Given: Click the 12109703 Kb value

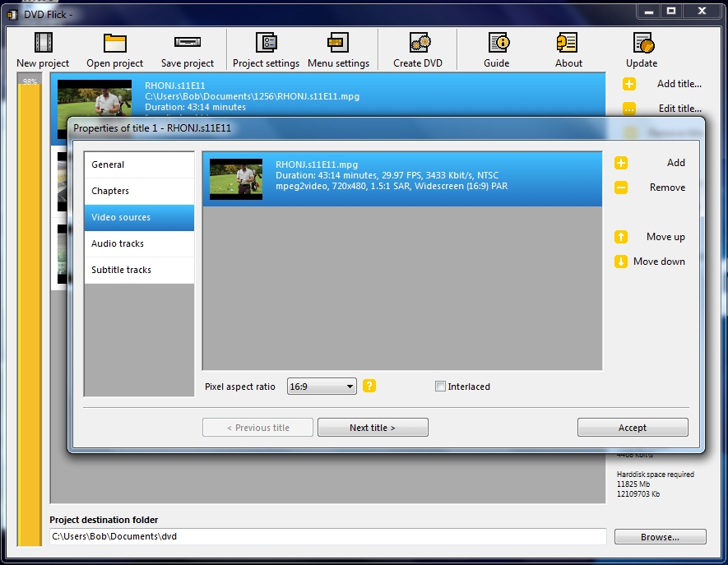Looking at the screenshot, I should coord(638,494).
